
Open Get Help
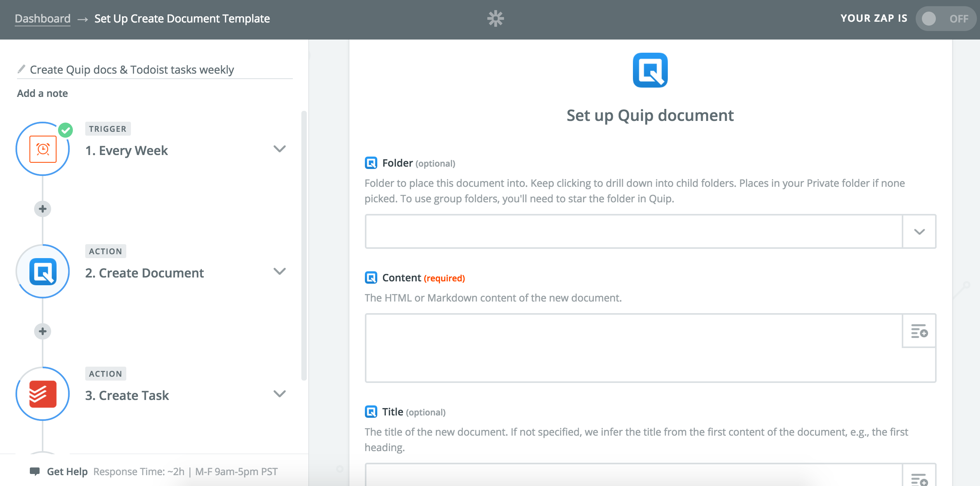[x=67, y=472]
